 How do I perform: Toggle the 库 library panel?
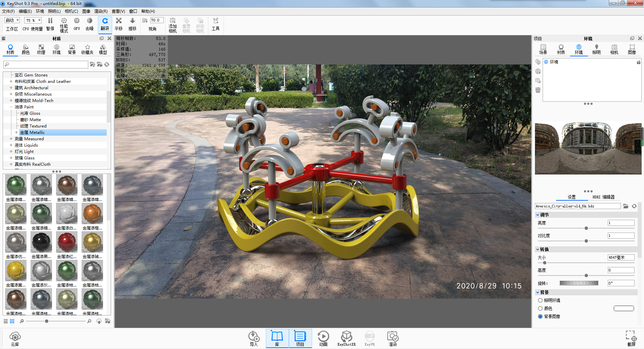click(277, 339)
